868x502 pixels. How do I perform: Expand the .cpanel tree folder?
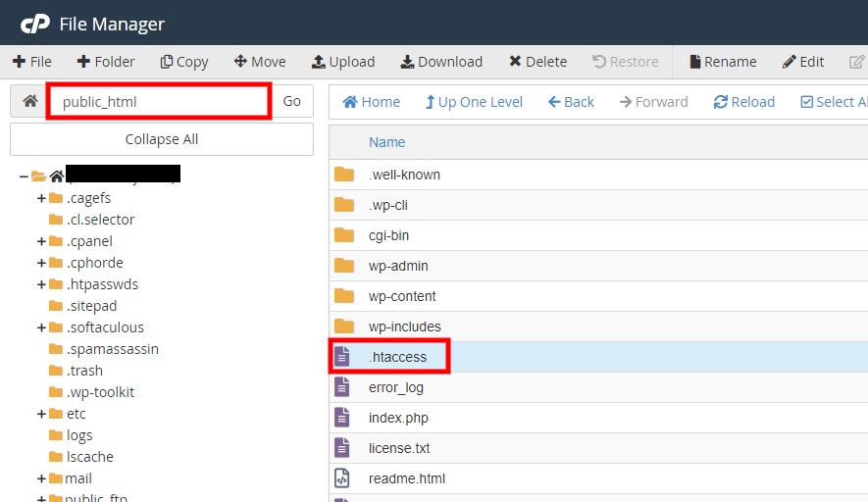point(41,241)
